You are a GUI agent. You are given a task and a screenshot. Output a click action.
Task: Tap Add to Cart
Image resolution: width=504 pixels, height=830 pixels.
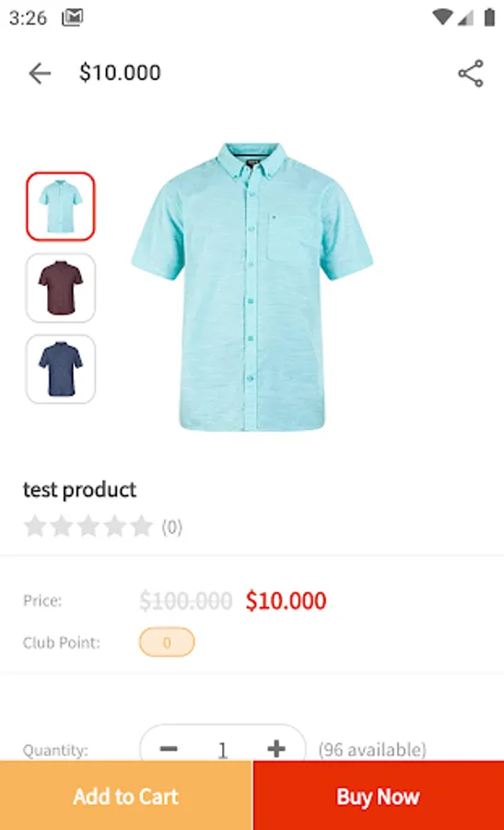click(126, 796)
